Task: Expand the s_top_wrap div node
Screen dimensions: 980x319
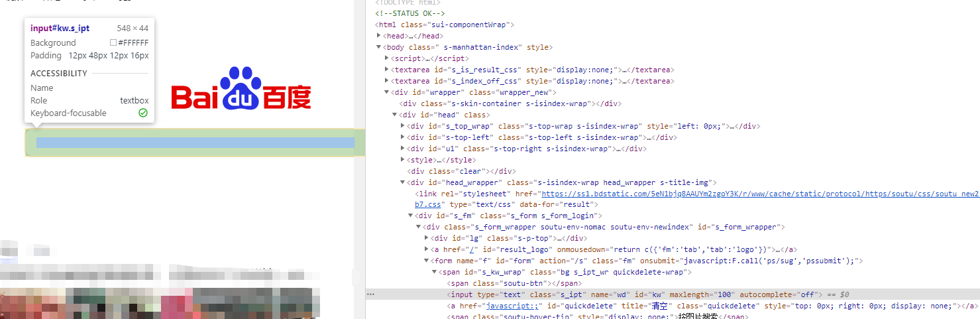Action: 403,126
